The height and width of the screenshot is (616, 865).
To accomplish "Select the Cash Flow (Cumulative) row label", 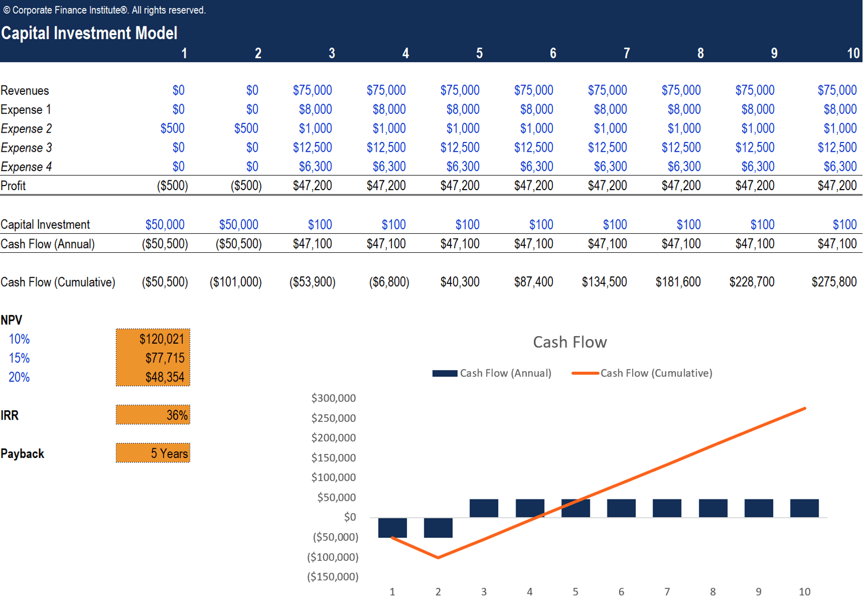I will (58, 282).
